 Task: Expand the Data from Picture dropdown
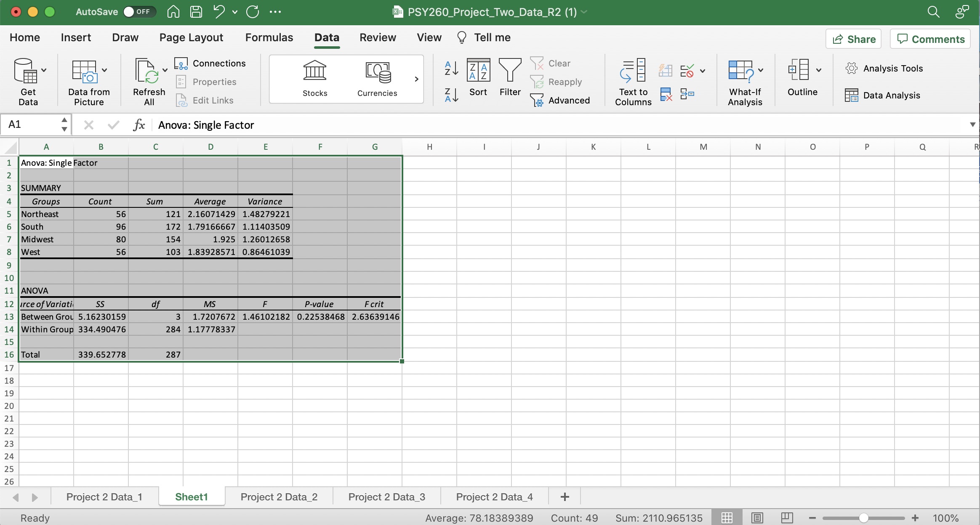104,69
